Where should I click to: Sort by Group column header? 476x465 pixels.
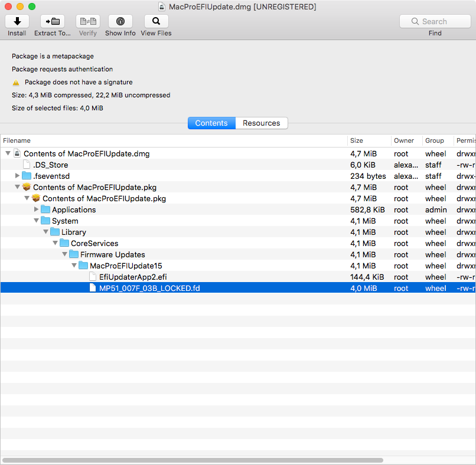(438, 141)
